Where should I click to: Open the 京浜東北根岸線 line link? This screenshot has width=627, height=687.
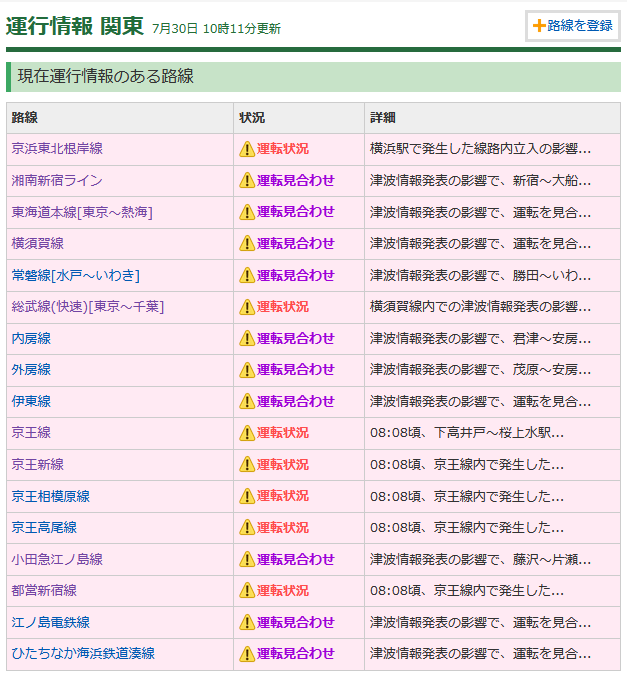(x=57, y=149)
